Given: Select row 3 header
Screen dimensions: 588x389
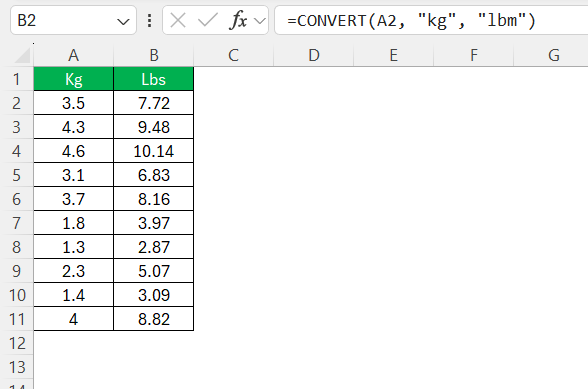Looking at the screenshot, I should click(16, 127).
